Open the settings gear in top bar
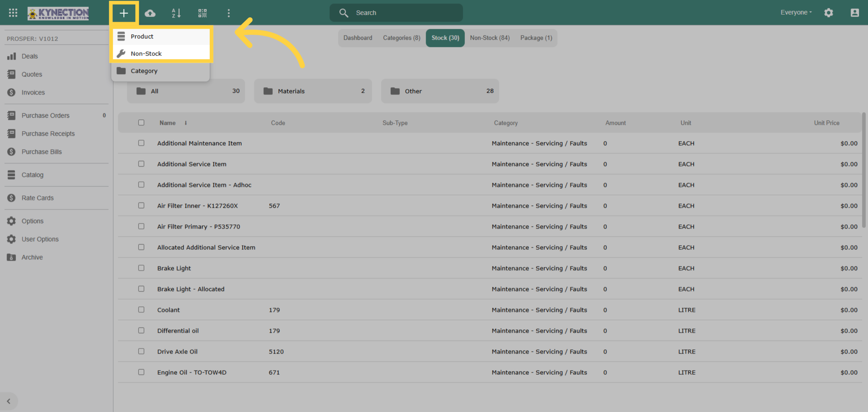Image resolution: width=868 pixels, height=412 pixels. pos(829,13)
